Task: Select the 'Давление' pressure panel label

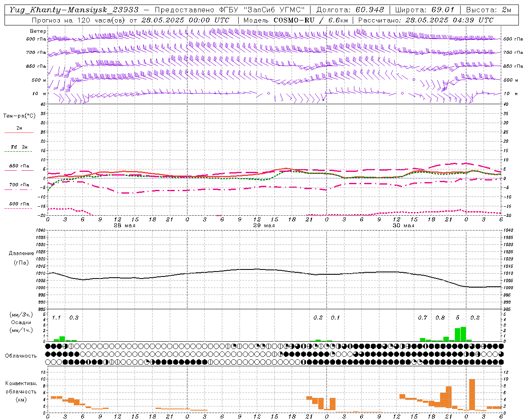Action: click(x=21, y=253)
